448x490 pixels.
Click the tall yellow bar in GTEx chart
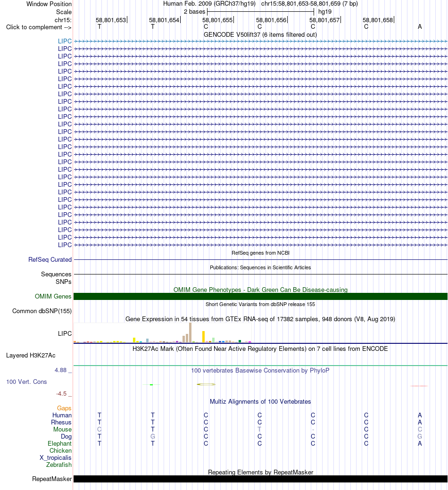coord(203,337)
